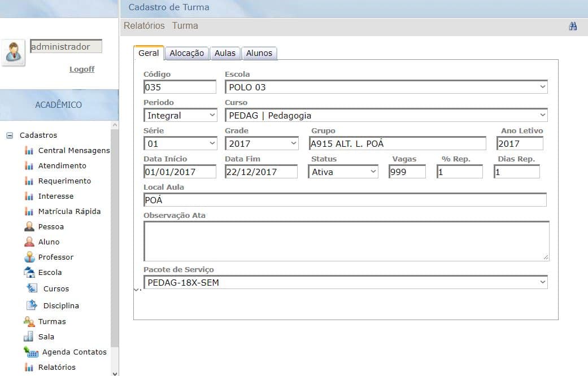588x376 pixels.
Task: Switch to the Alunos tab
Action: click(x=259, y=53)
